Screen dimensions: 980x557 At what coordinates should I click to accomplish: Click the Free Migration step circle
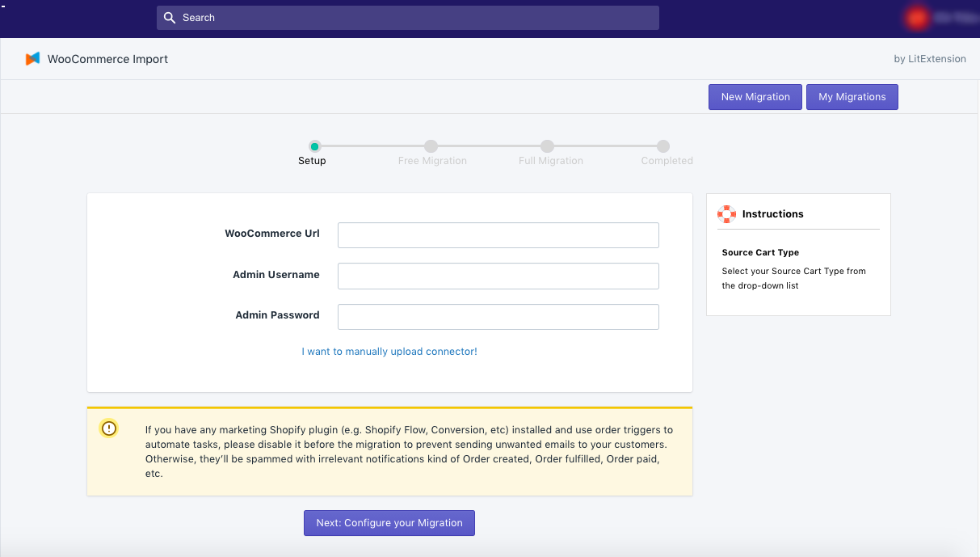pos(431,146)
